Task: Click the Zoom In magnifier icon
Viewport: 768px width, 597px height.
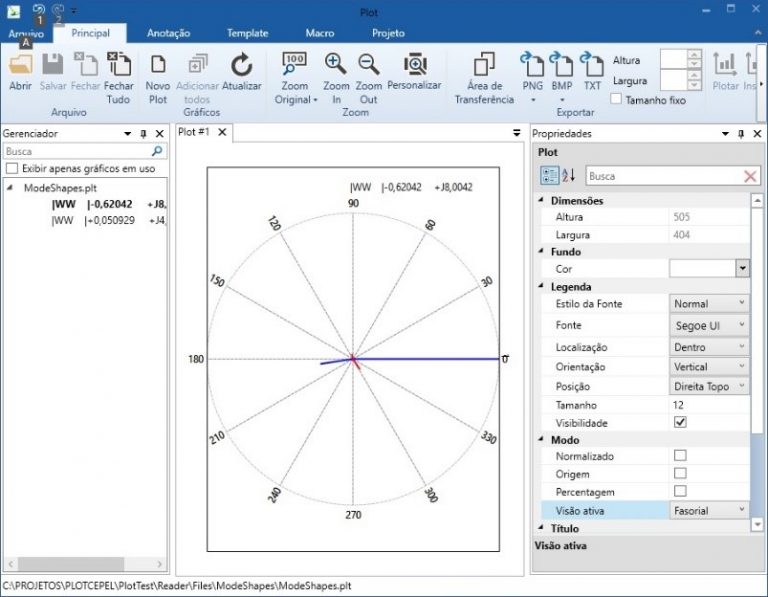Action: coord(336,64)
